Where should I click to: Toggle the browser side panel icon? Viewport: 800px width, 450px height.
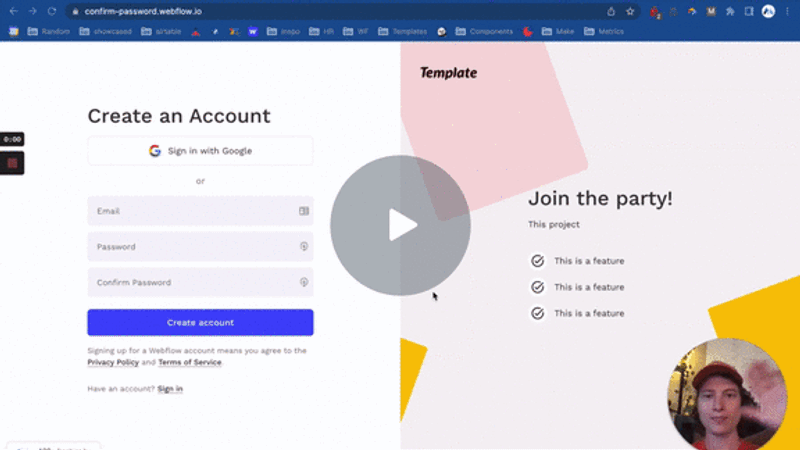(x=749, y=11)
